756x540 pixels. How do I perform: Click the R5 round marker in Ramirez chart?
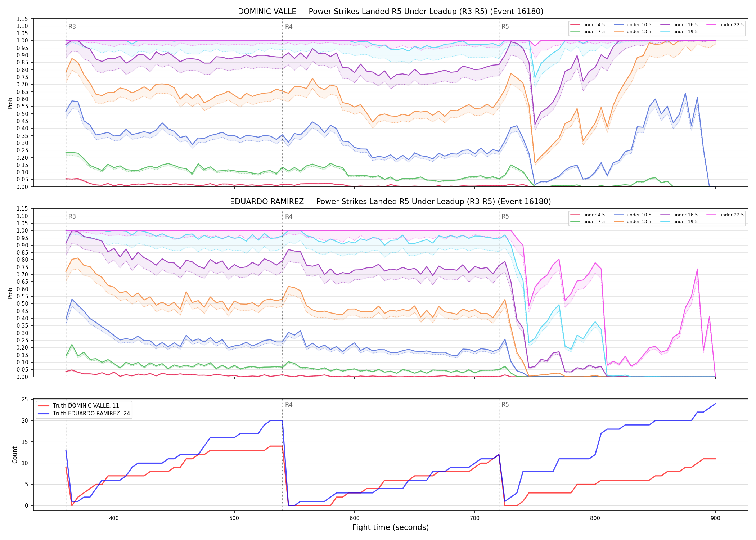[505, 216]
